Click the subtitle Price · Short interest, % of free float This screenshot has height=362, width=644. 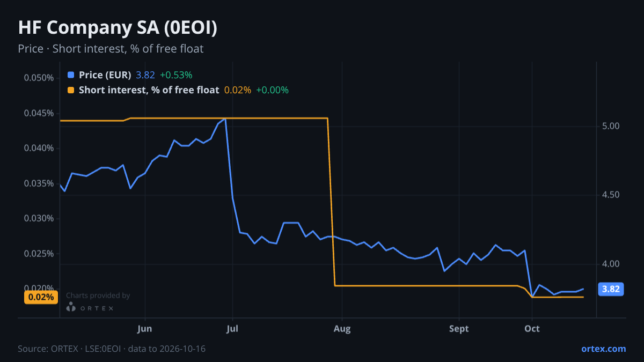pos(111,49)
